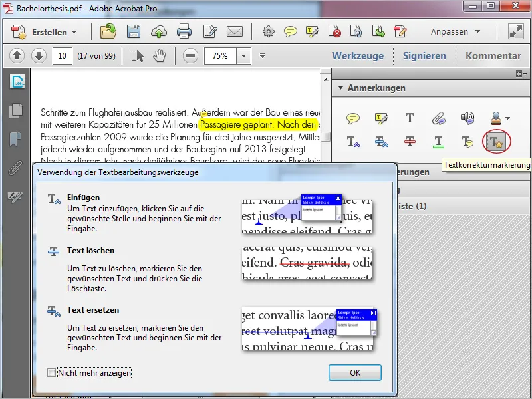Confirm the dialog with OK

(x=355, y=373)
